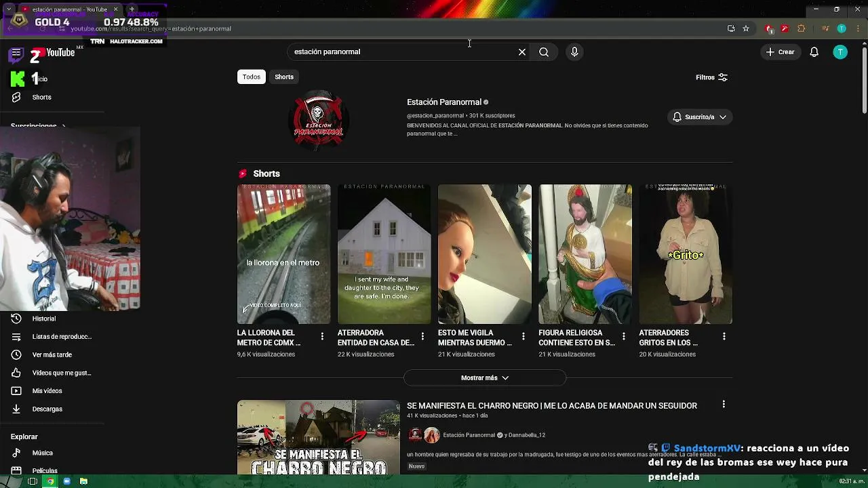
Task: Open Estación Paranormal link under the video
Action: pyautogui.click(x=469, y=435)
